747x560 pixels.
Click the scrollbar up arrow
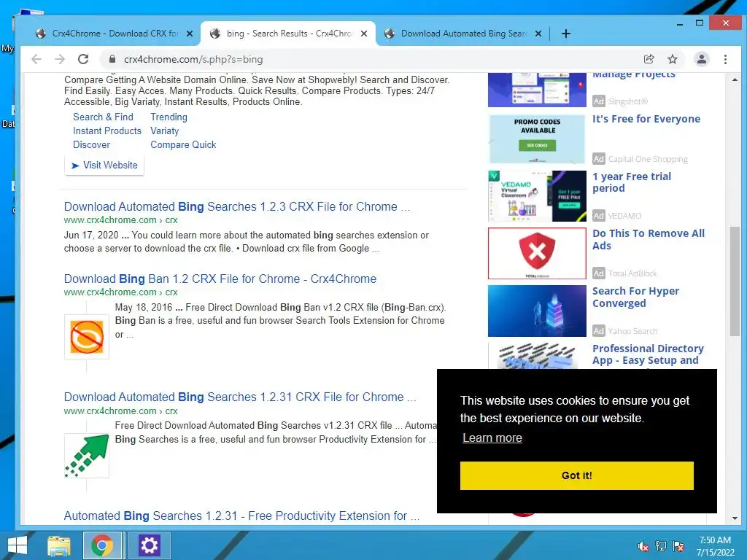click(x=735, y=79)
